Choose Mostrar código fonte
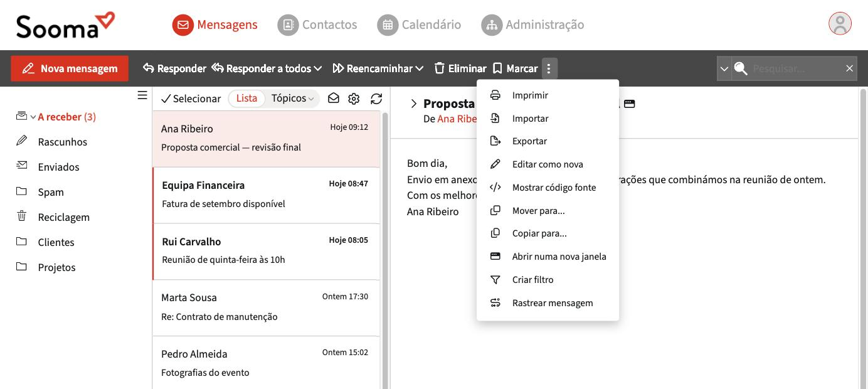This screenshot has height=389, width=868. click(x=548, y=188)
